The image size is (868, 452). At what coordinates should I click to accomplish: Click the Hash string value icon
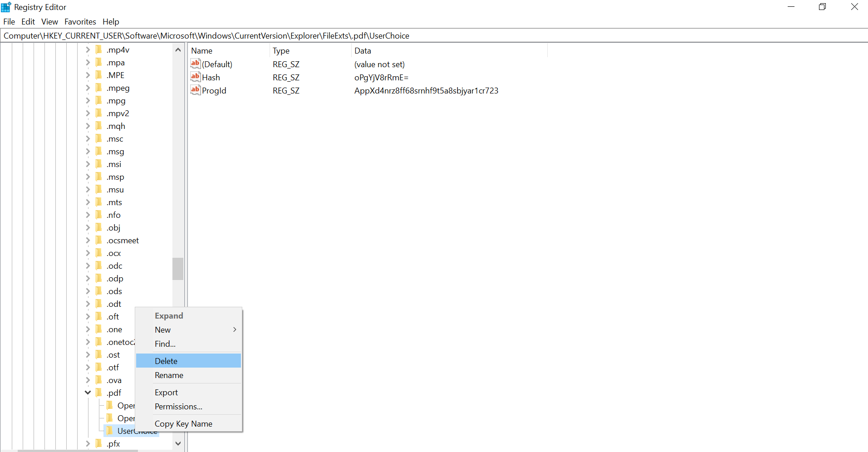pyautogui.click(x=195, y=77)
